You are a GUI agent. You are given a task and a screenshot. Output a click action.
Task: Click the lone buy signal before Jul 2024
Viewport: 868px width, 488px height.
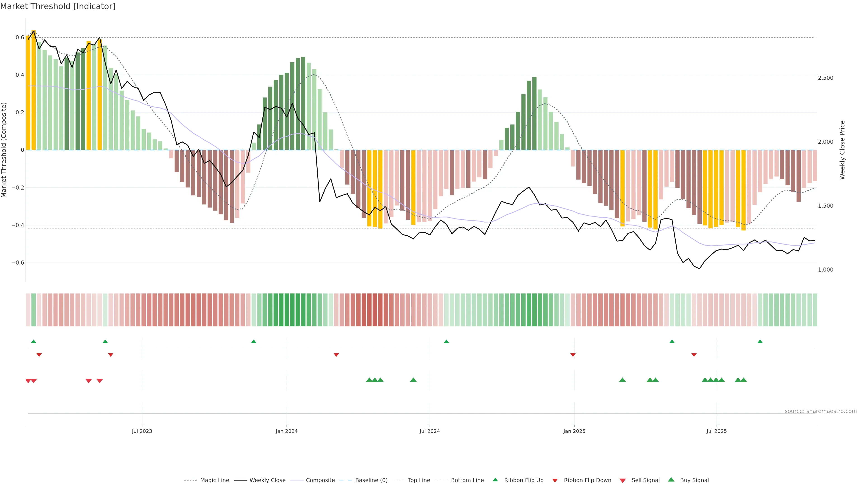[x=413, y=380]
